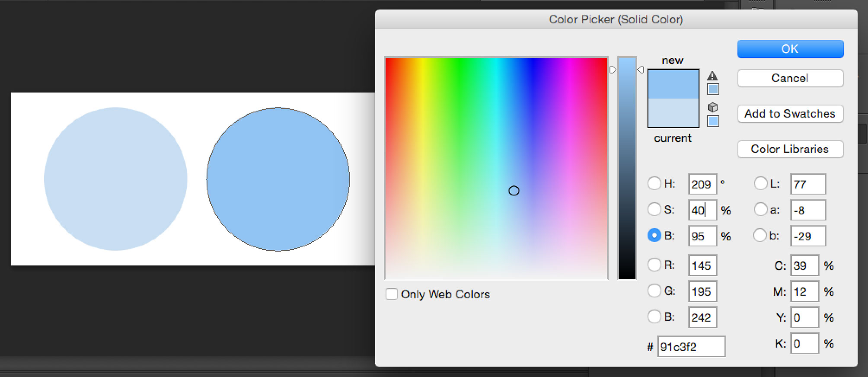Screen dimensions: 868x377
Task: Click the lighter blue circle on canvas
Action: 115,179
